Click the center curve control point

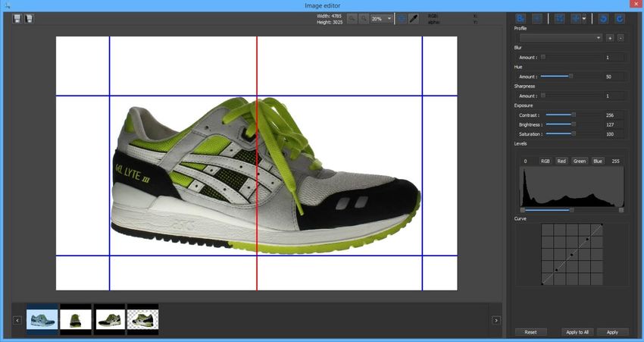tap(572, 255)
